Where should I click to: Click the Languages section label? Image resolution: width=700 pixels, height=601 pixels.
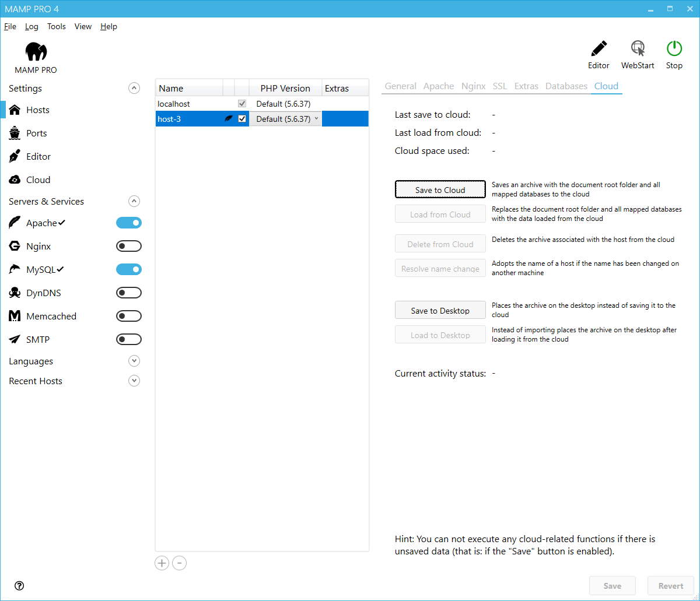[x=31, y=361]
